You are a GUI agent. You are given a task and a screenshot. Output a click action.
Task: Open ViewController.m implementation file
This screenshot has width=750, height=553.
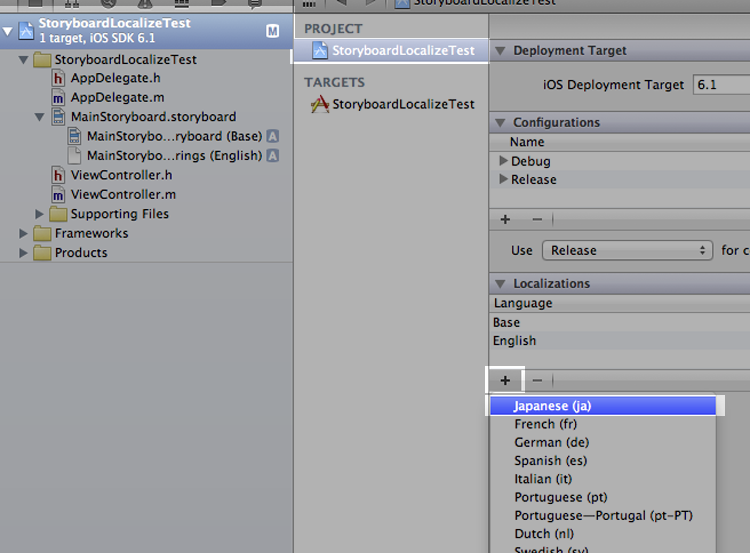click(123, 195)
